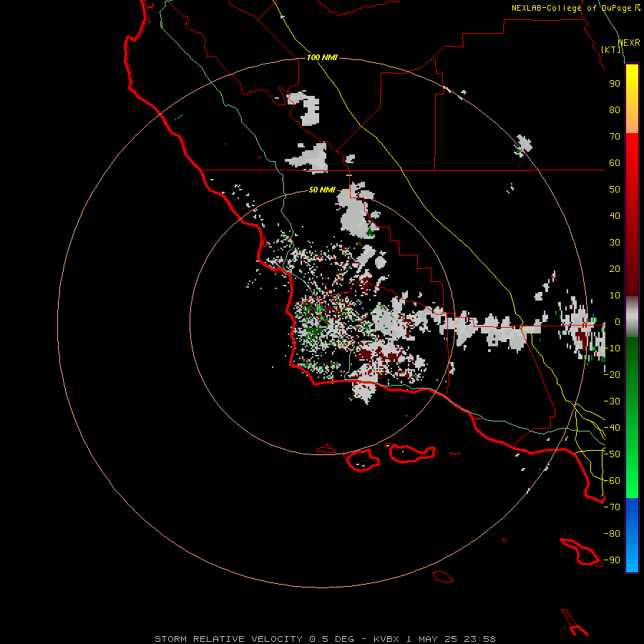Click the -70 value on velocity scale
The width and height of the screenshot is (644, 644).
612,507
